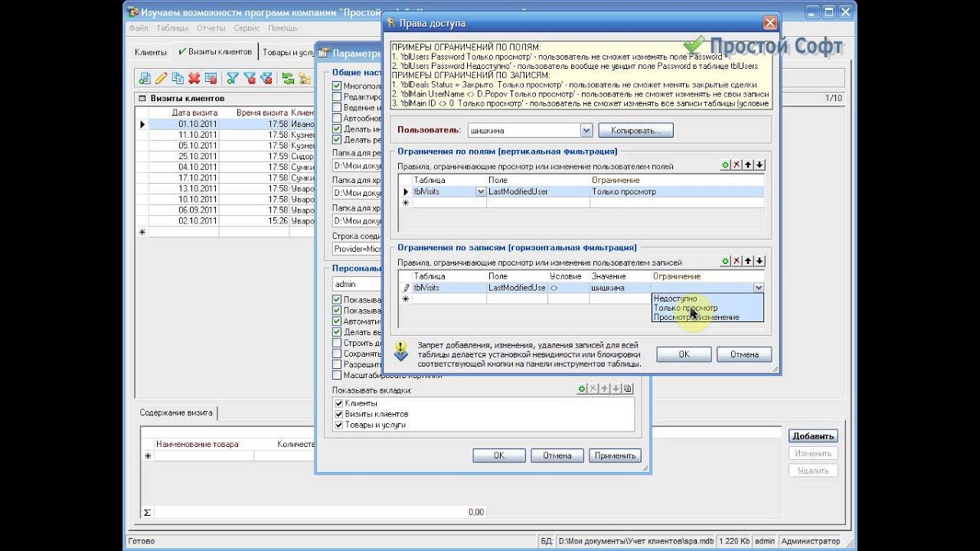980x551 pixels.
Task: Open the tblVisits dropdown in field restrictions
Action: click(481, 192)
